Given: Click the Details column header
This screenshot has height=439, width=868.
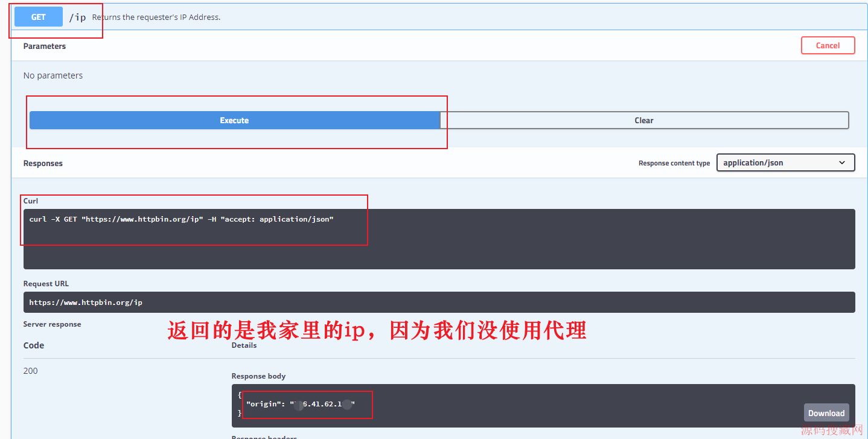Looking at the screenshot, I should point(244,345).
